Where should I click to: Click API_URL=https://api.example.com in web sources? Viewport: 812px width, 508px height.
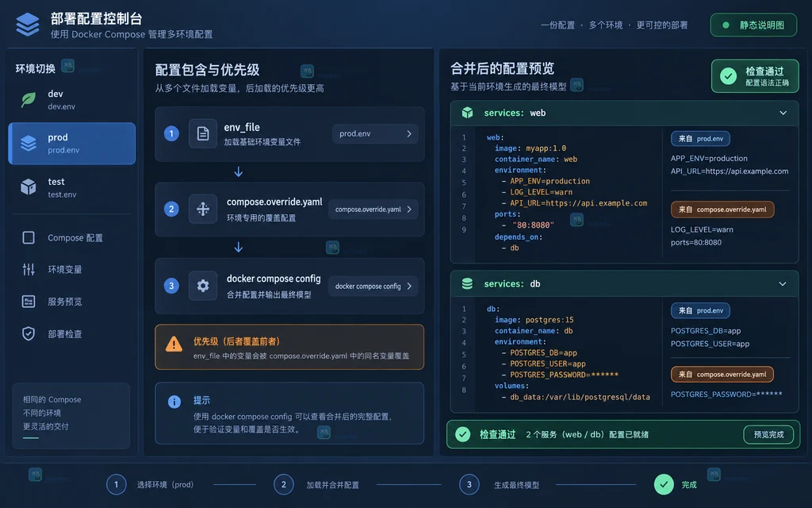coord(730,171)
